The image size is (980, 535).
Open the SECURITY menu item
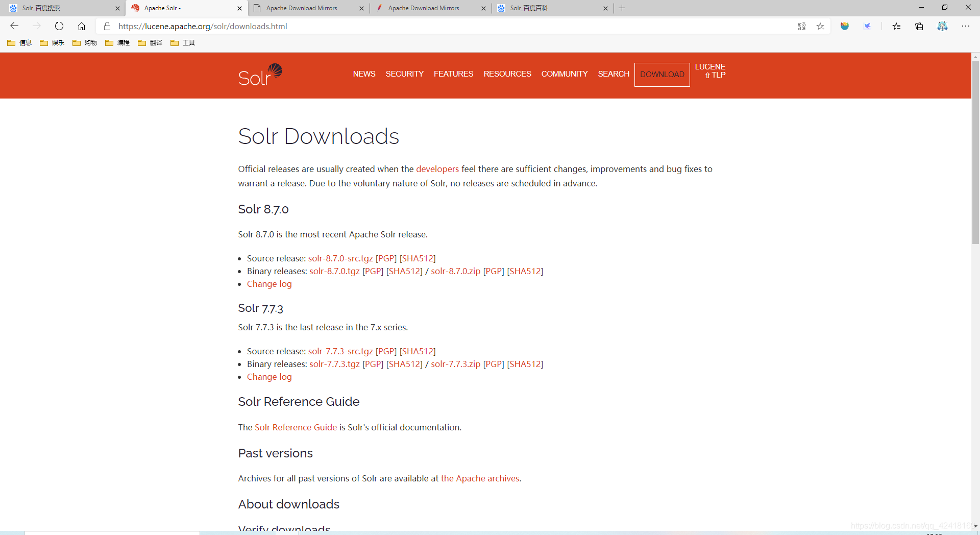point(405,74)
